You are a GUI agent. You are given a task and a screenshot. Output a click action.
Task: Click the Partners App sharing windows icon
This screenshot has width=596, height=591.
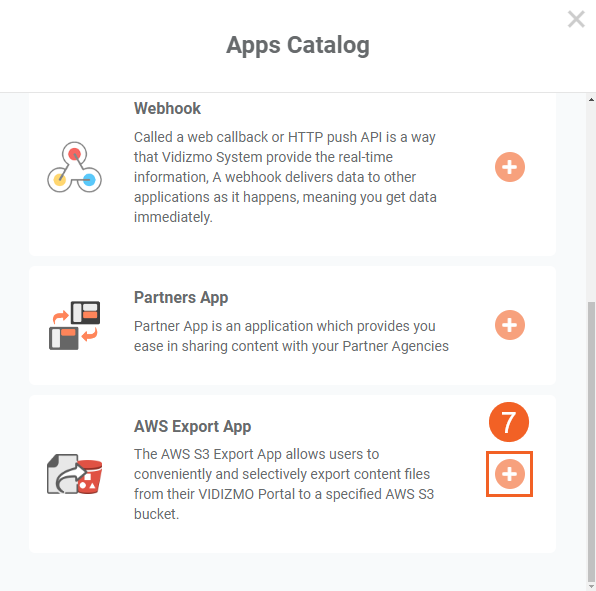pos(74,325)
